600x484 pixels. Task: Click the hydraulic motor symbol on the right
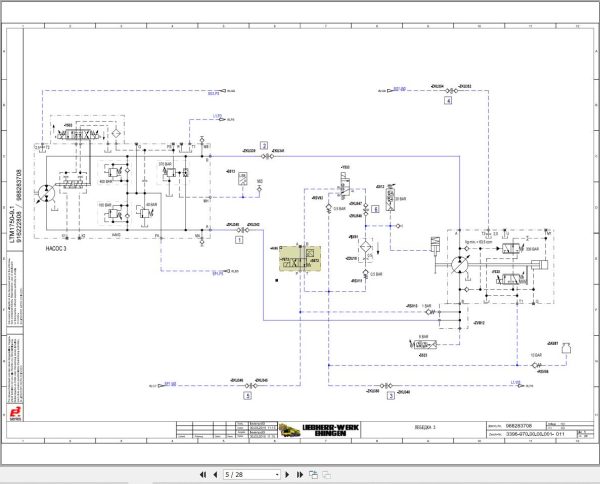[458, 265]
